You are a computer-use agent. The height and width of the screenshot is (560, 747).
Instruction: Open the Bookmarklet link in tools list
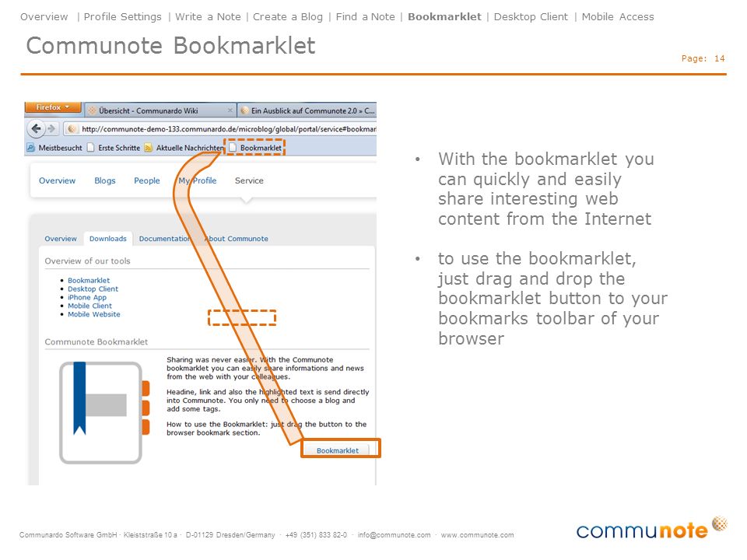(89, 281)
